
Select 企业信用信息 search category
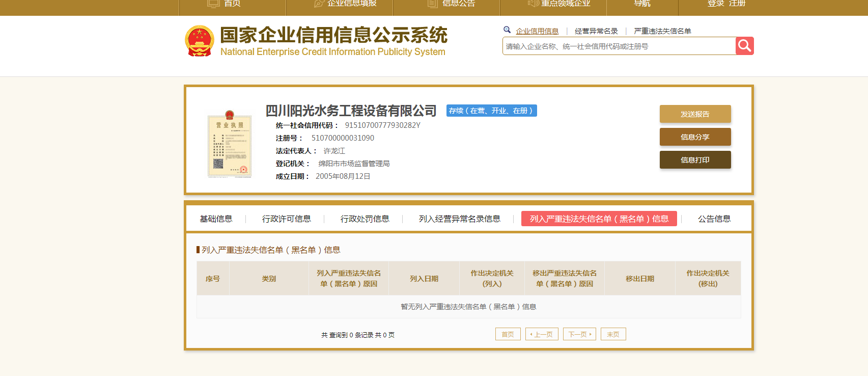click(537, 31)
